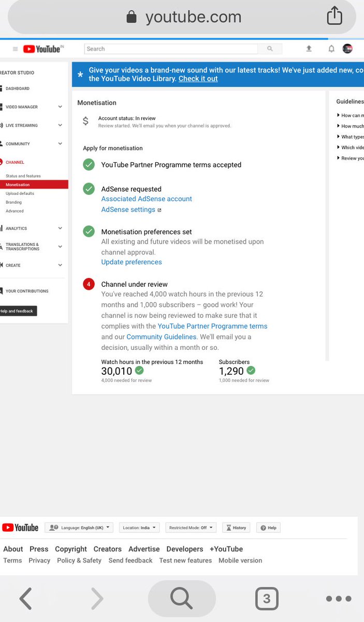Click the search magnifier button

click(270, 49)
